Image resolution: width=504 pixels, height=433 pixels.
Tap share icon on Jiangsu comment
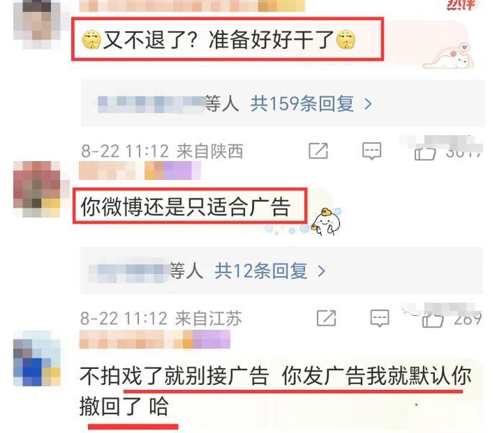[x=326, y=319]
